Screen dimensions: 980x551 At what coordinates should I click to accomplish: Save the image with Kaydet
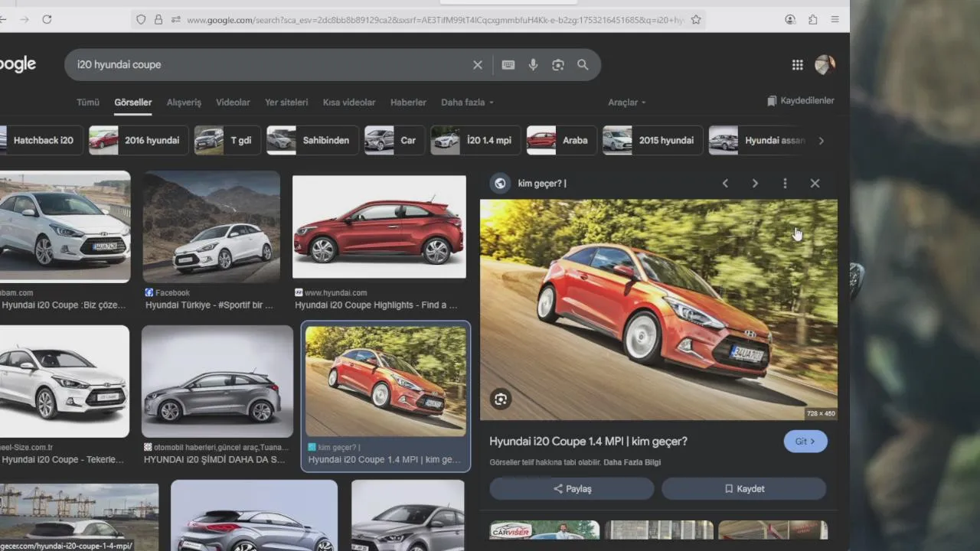744,489
